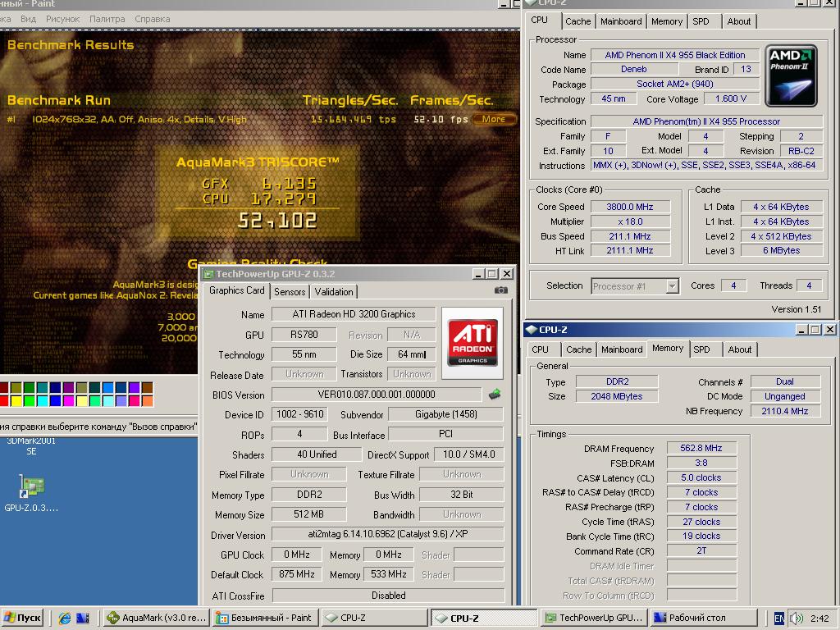Click the NB Frequency value 2110.4 MHz
The image size is (840, 630).
point(785,411)
